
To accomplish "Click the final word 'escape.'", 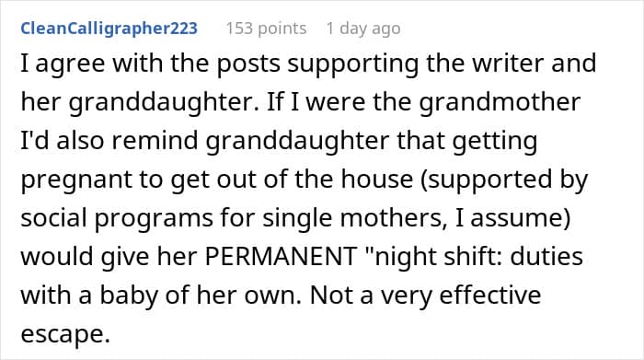I will [x=65, y=334].
